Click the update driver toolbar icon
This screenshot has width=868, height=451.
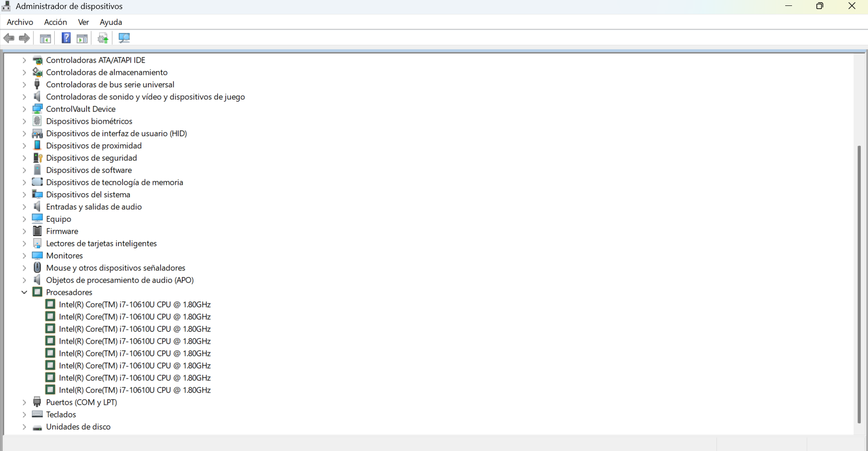103,38
